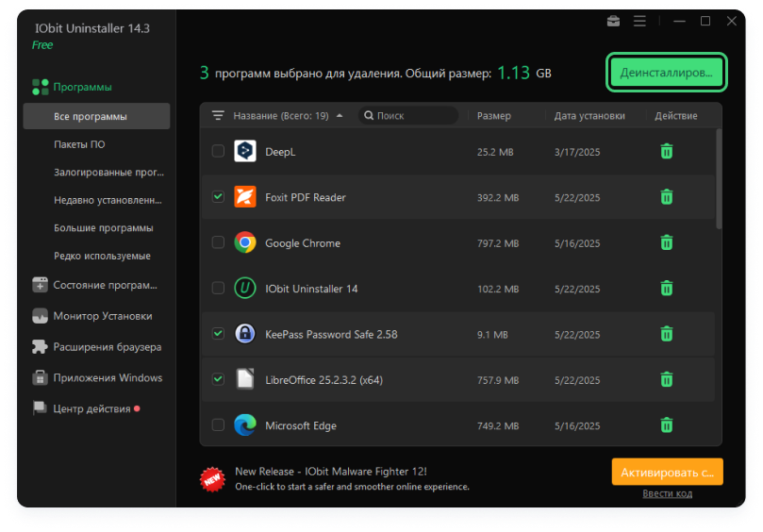763x532 pixels.
Task: Open the hamburger options menu in title bar
Action: click(639, 21)
